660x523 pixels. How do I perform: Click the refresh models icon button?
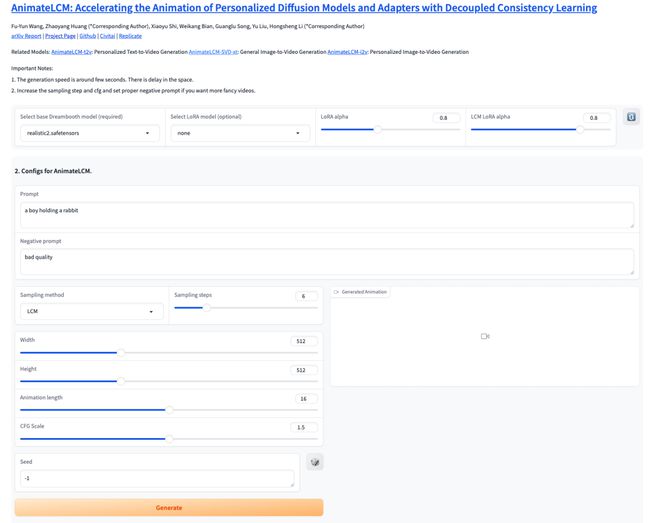[x=631, y=117]
